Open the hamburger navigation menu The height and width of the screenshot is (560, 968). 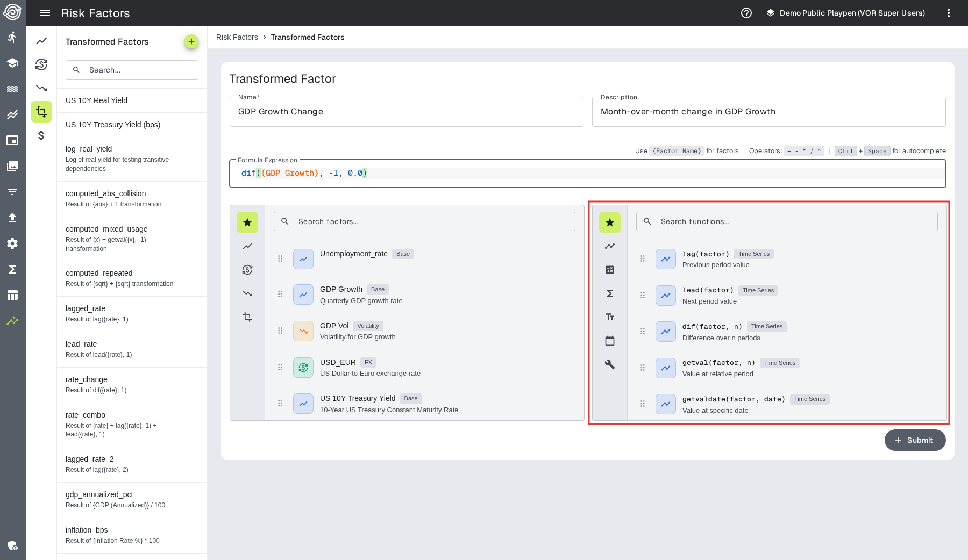pyautogui.click(x=45, y=13)
